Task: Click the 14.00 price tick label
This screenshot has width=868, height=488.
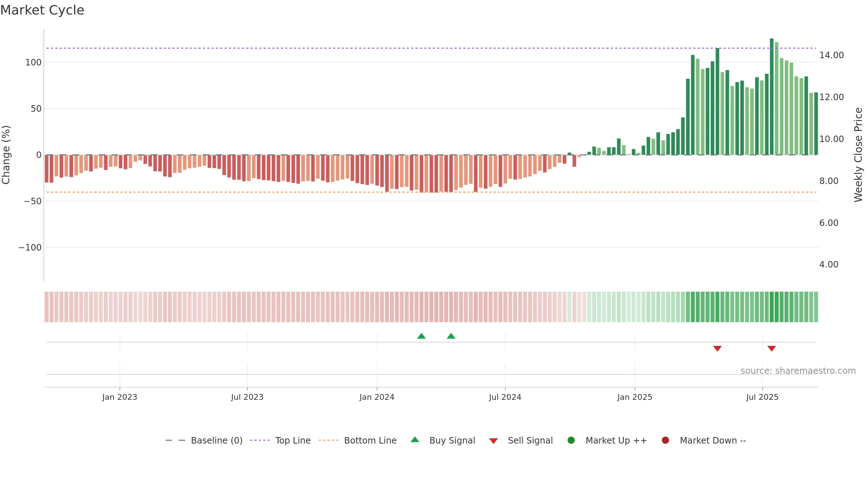Action: point(831,55)
